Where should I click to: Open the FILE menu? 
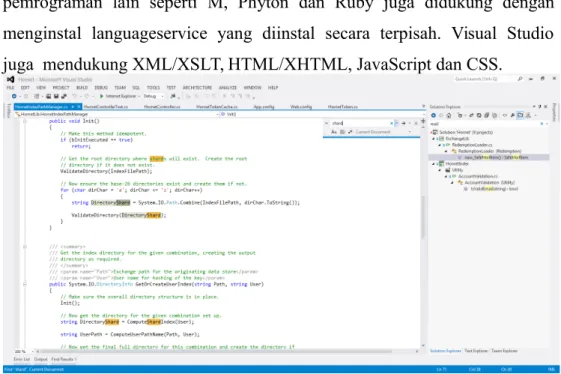click(10, 88)
